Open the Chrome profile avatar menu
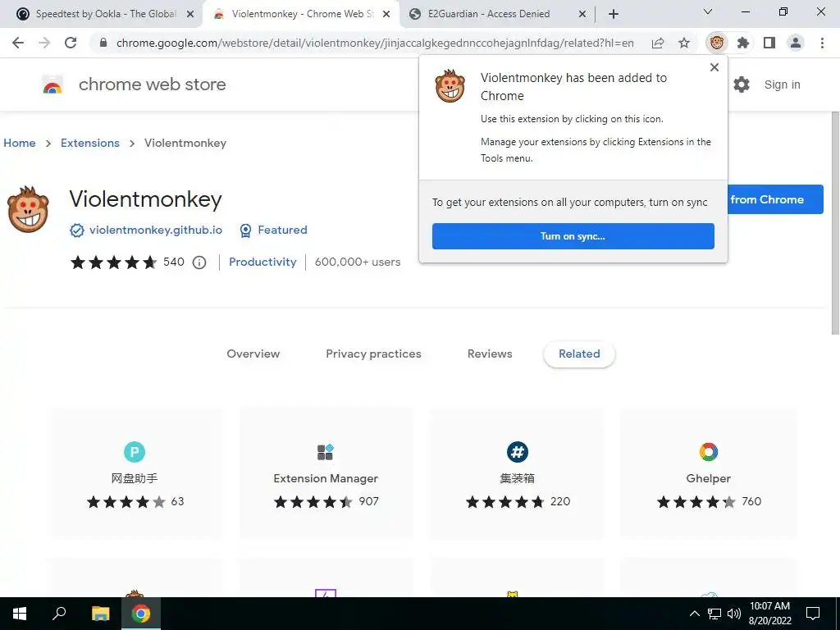Image resolution: width=840 pixels, height=630 pixels. [x=796, y=43]
